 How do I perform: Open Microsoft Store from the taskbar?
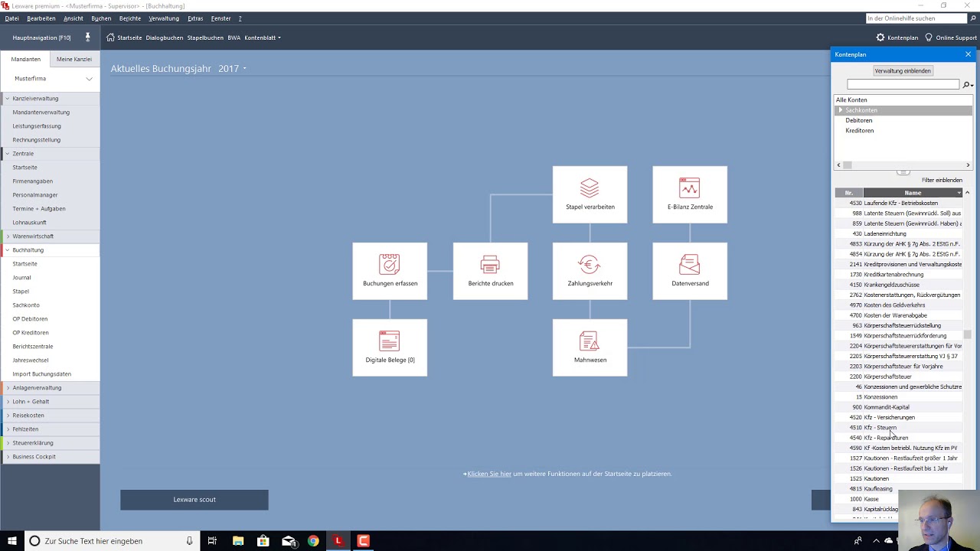click(x=263, y=541)
